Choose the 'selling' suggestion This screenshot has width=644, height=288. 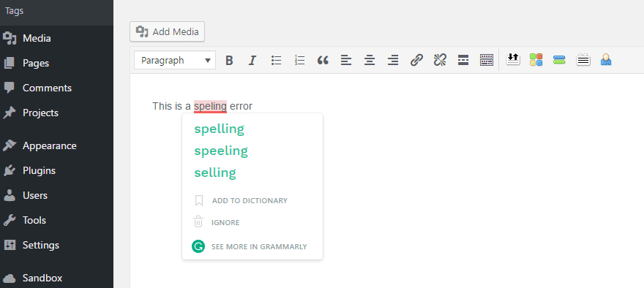(215, 173)
